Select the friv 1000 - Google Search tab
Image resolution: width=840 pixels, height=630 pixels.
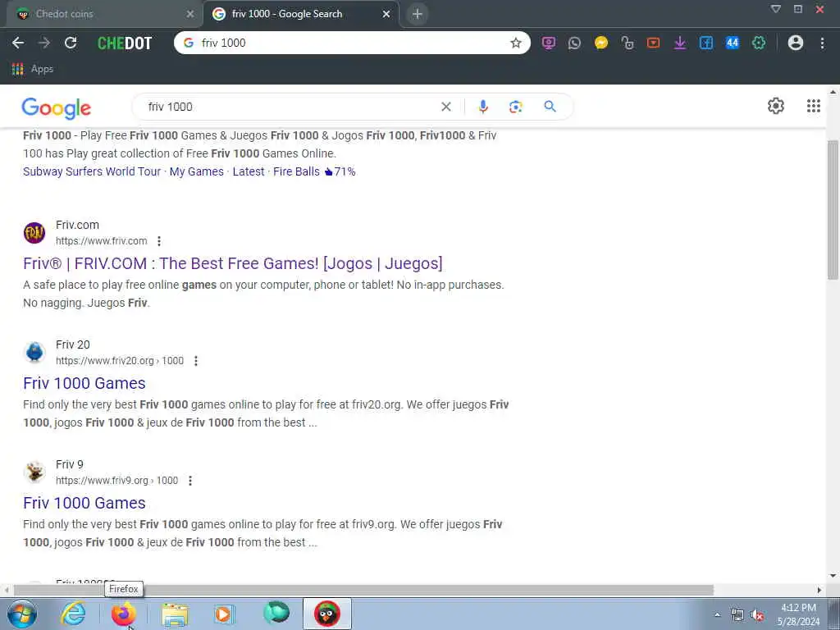tap(300, 14)
